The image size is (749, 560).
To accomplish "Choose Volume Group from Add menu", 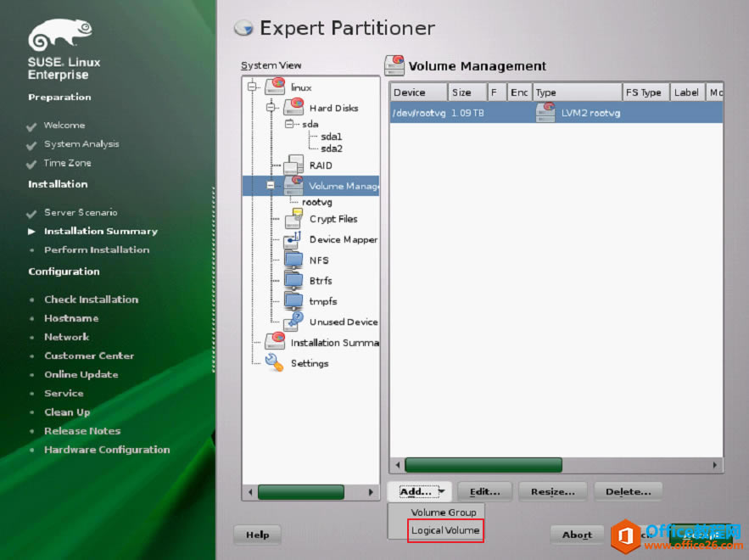I will [x=444, y=512].
